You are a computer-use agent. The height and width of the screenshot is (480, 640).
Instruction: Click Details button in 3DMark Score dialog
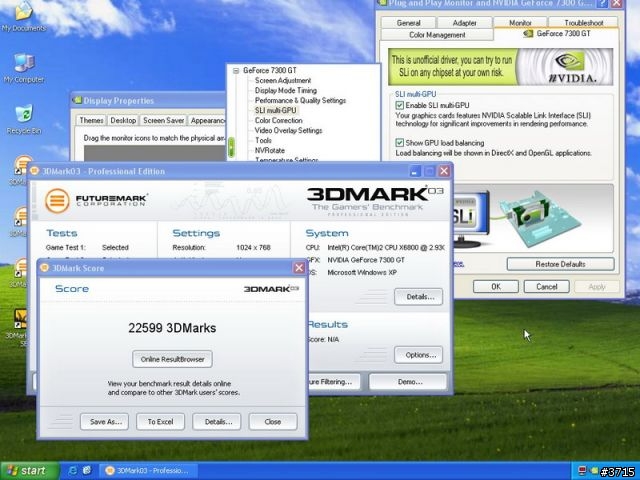(x=217, y=422)
